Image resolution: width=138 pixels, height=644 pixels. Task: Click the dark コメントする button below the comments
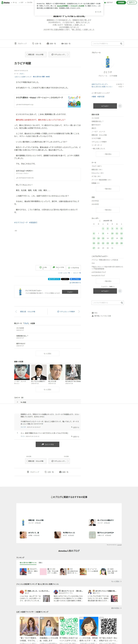click(47, 444)
